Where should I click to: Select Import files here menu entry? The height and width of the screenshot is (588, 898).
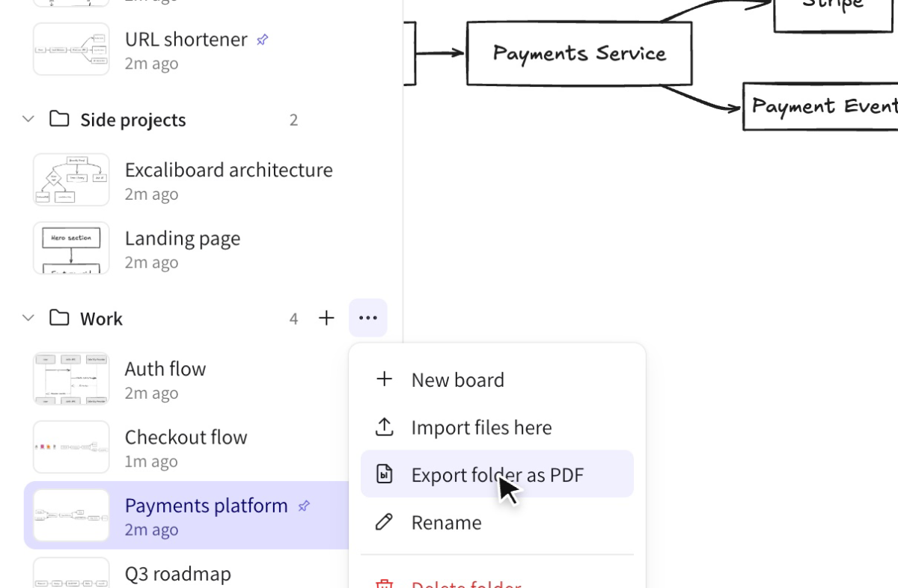tap(497, 427)
